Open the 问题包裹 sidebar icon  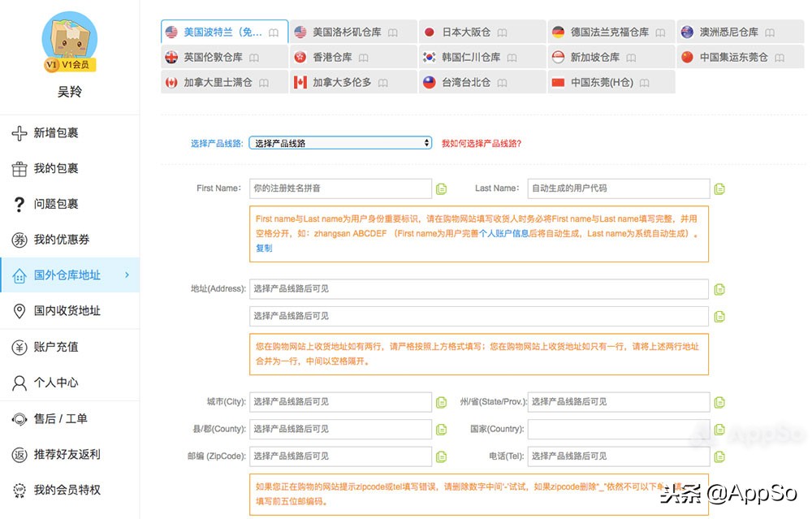coord(18,204)
